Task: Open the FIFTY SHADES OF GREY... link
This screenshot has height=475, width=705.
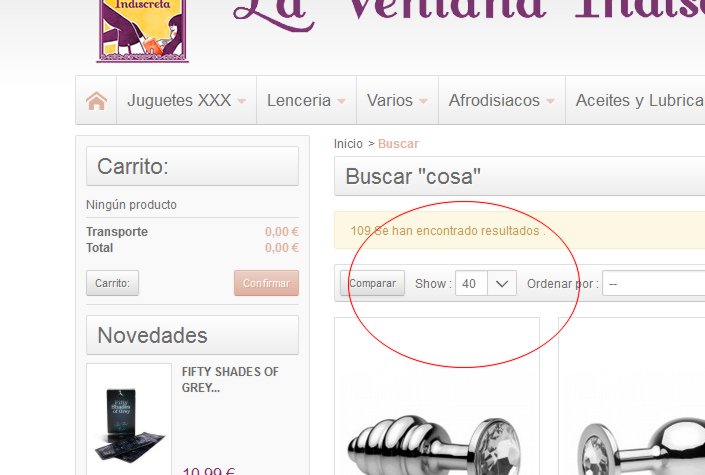Action: coord(230,380)
